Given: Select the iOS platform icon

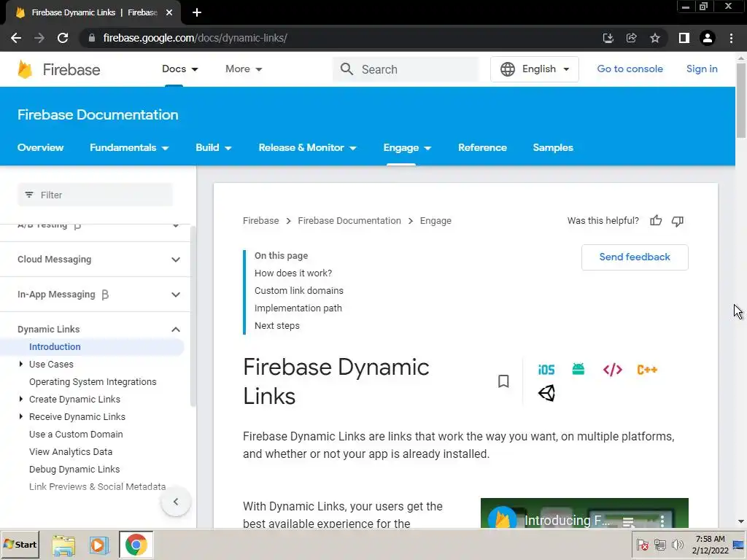Looking at the screenshot, I should tap(546, 370).
